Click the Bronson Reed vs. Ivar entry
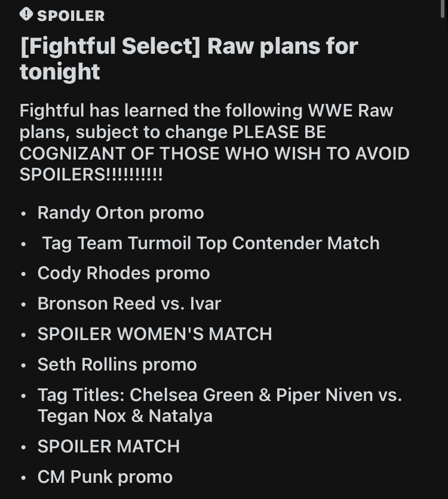 click(129, 303)
